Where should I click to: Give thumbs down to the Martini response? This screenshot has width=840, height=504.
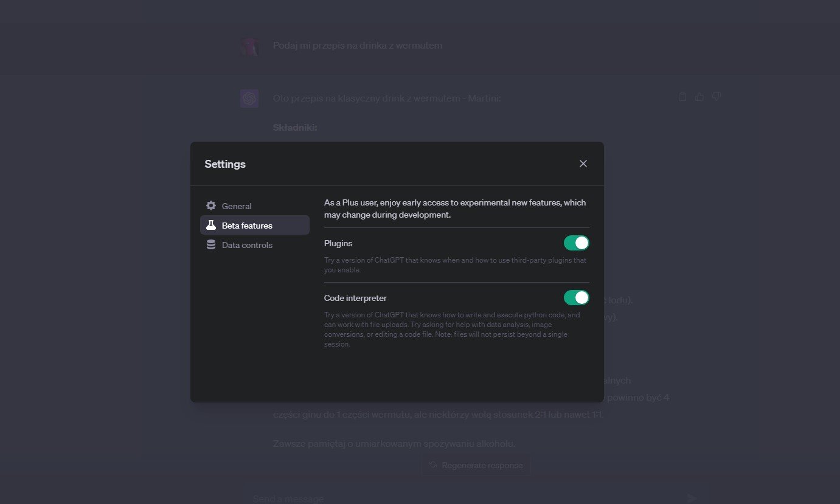(717, 97)
